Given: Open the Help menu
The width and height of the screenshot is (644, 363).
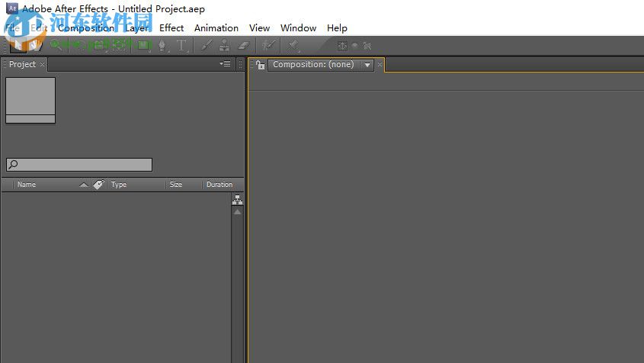Looking at the screenshot, I should point(337,28).
